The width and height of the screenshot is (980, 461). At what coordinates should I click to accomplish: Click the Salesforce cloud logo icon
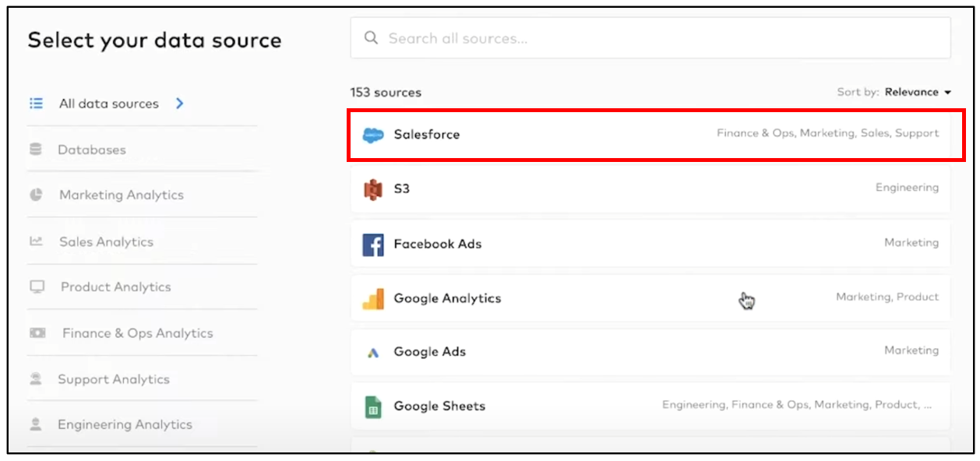[373, 135]
